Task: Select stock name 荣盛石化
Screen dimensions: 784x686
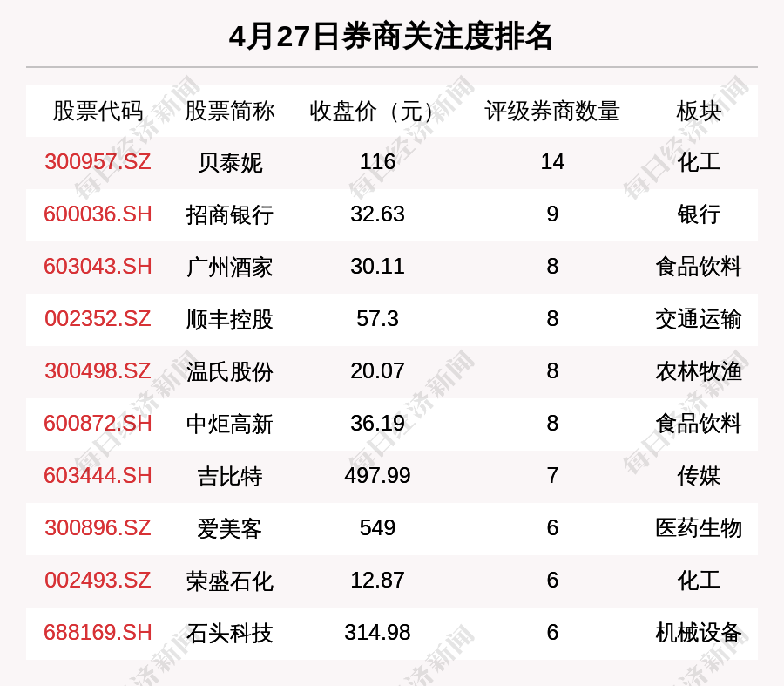Action: 229,581
